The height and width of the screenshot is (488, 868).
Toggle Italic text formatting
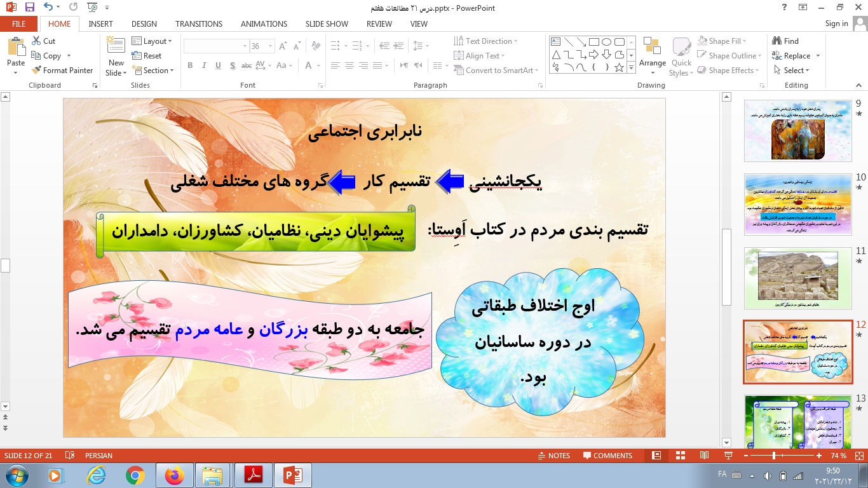(x=204, y=66)
